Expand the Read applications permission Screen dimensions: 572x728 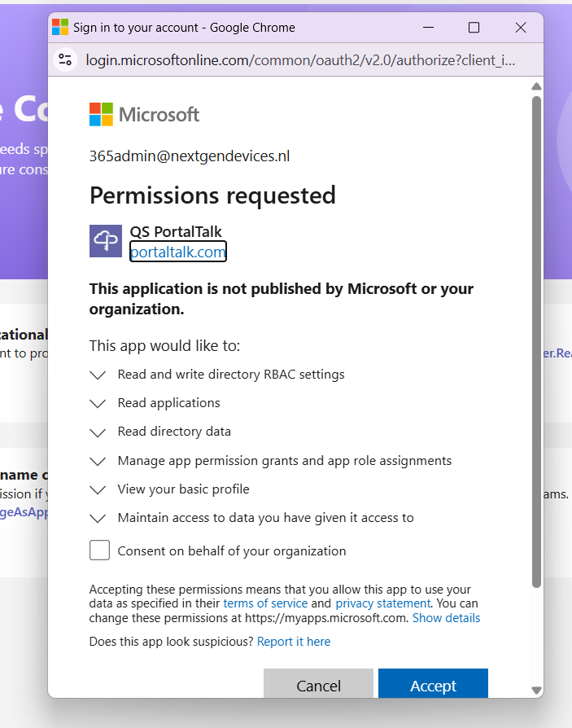coord(98,403)
